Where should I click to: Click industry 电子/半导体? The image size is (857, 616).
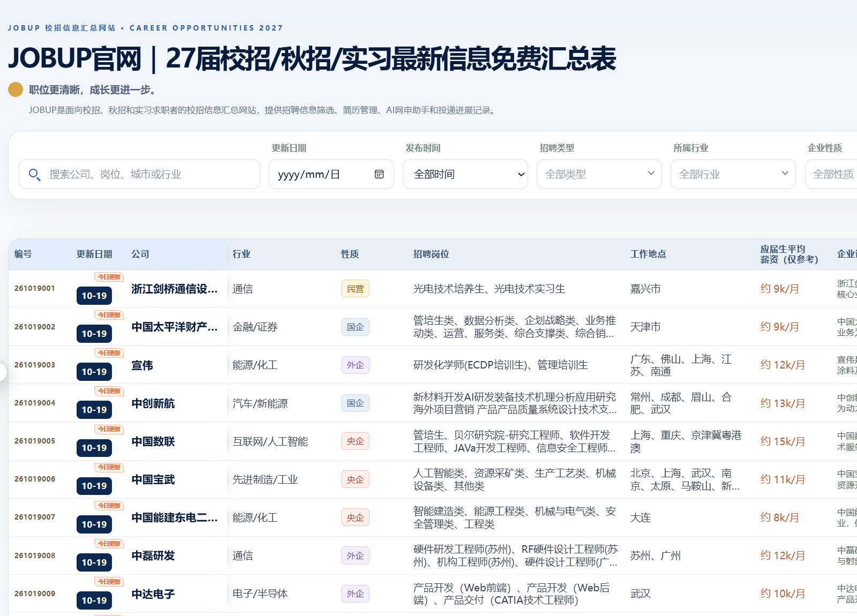click(260, 594)
